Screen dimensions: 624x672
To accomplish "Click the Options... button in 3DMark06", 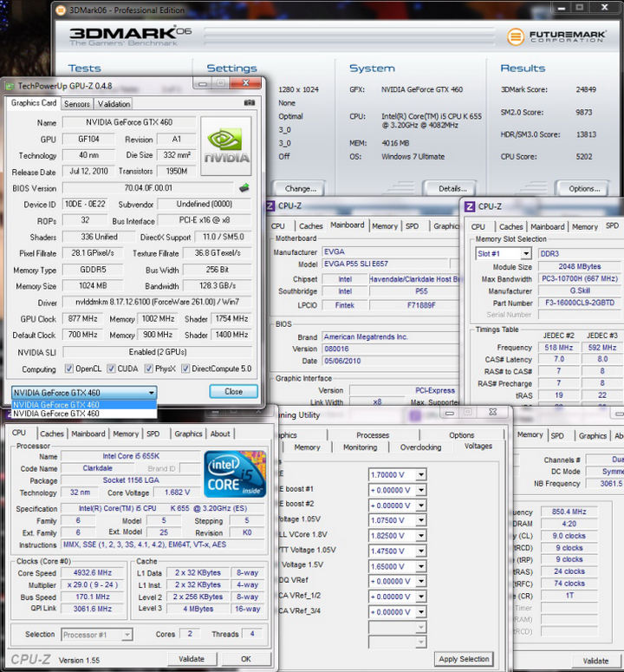I will [584, 188].
